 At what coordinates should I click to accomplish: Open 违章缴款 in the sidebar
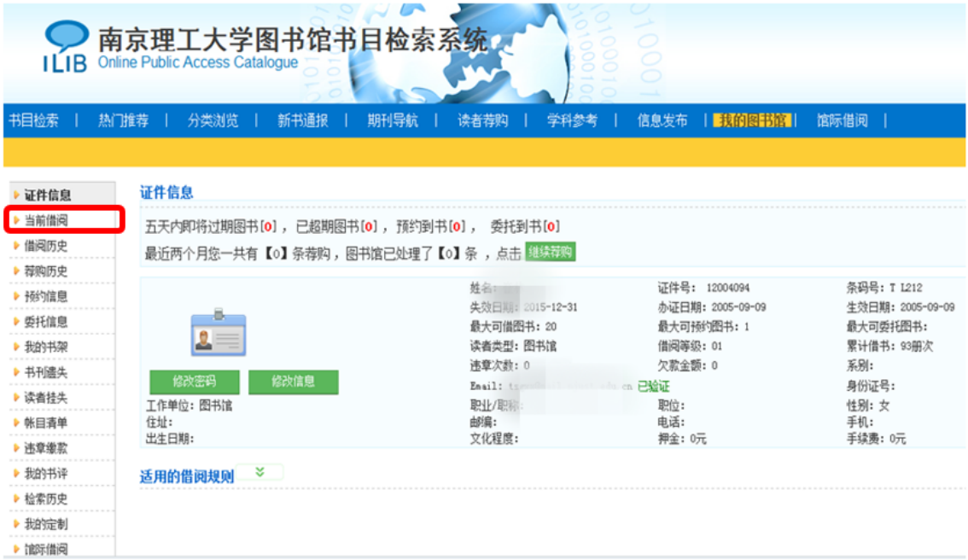tap(46, 448)
